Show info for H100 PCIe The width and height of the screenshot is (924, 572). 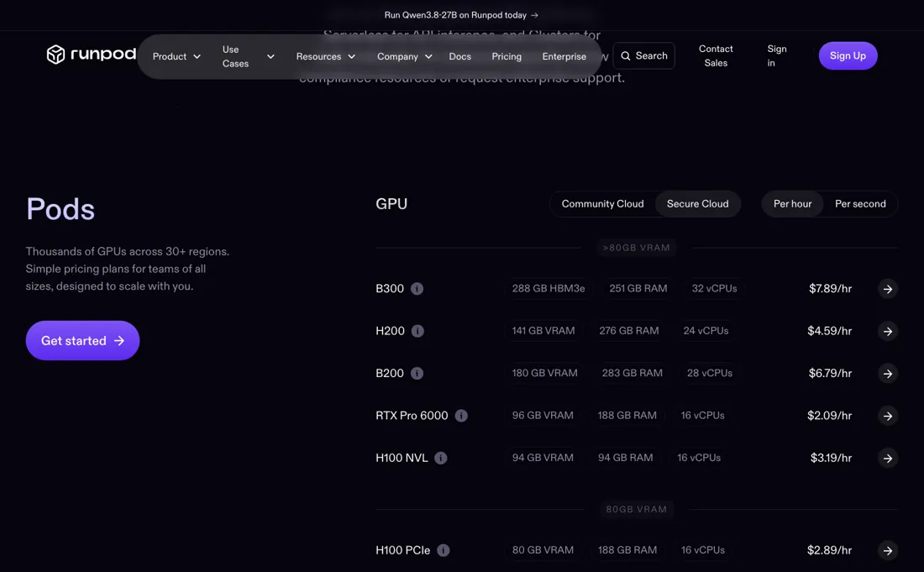point(444,550)
